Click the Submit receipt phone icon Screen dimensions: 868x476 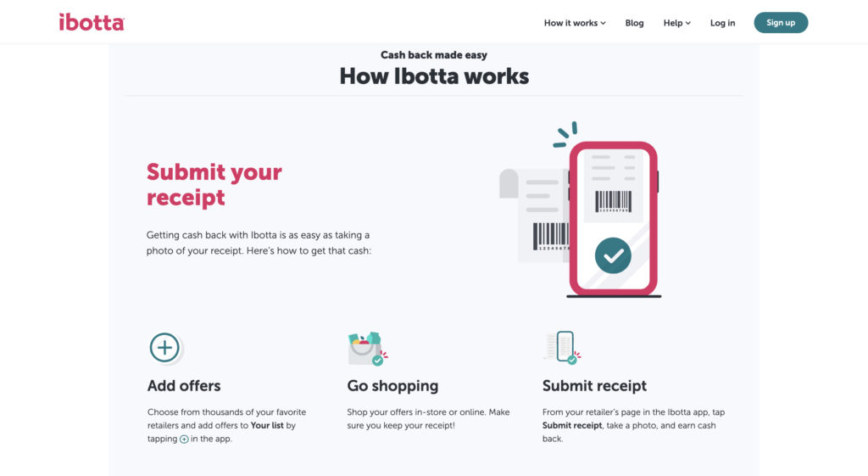point(563,347)
